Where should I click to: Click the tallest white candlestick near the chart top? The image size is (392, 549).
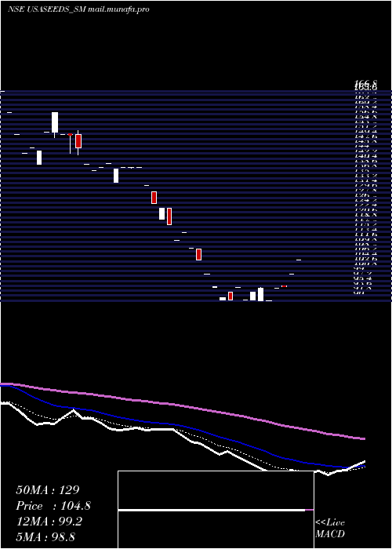pyautogui.click(x=55, y=122)
